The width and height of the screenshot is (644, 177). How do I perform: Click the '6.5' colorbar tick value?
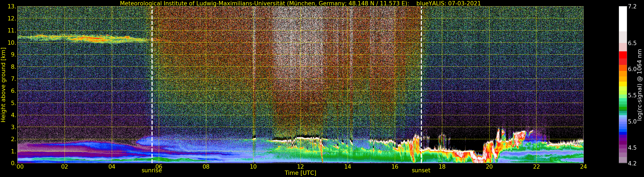[x=632, y=43]
